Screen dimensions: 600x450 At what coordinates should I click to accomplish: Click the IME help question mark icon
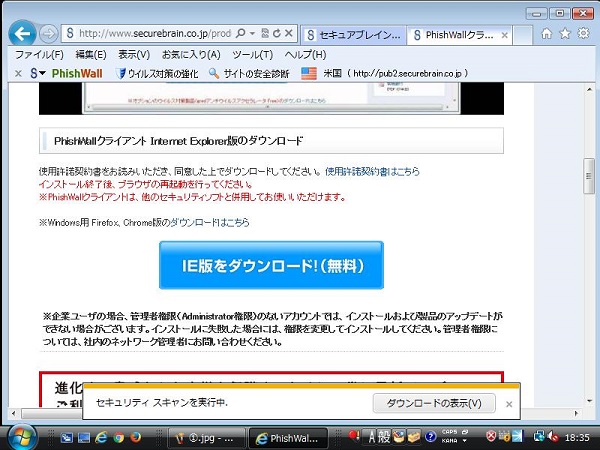click(x=430, y=436)
